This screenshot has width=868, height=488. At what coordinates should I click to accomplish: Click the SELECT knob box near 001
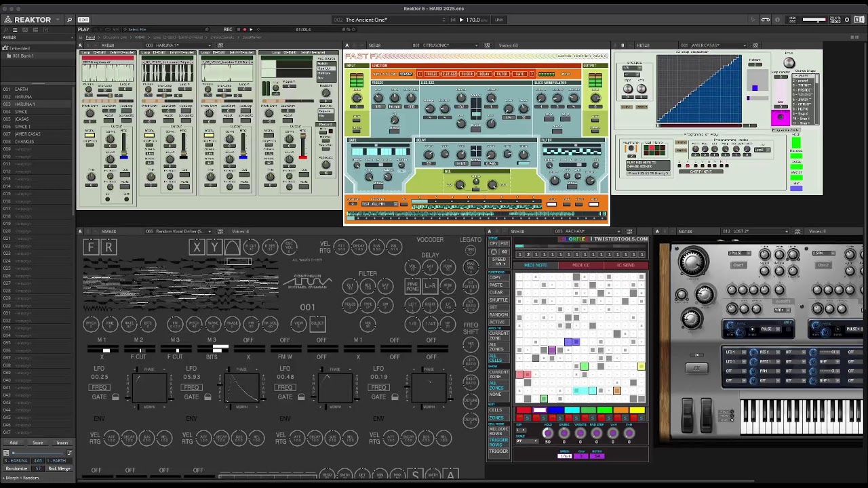317,324
